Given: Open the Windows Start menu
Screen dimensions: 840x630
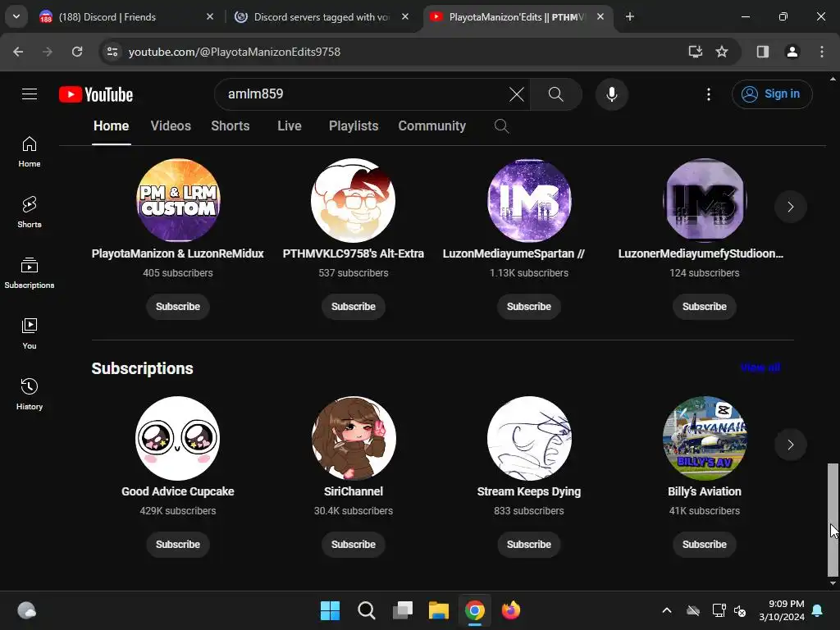Looking at the screenshot, I should (330, 610).
